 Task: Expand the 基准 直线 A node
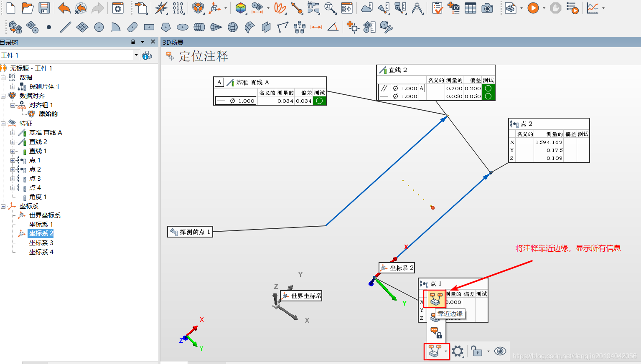[13, 133]
